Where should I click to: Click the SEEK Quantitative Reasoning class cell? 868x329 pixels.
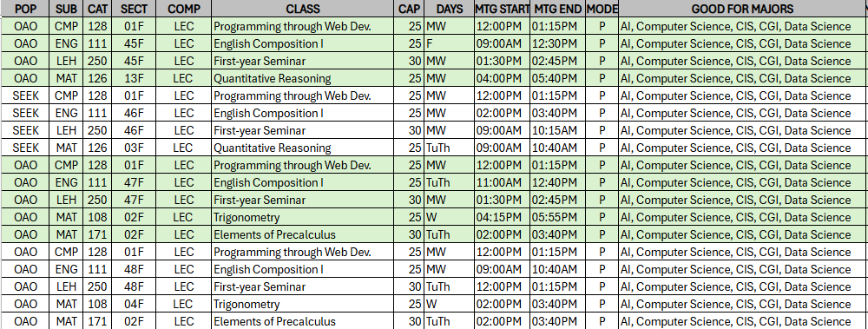[x=303, y=148]
